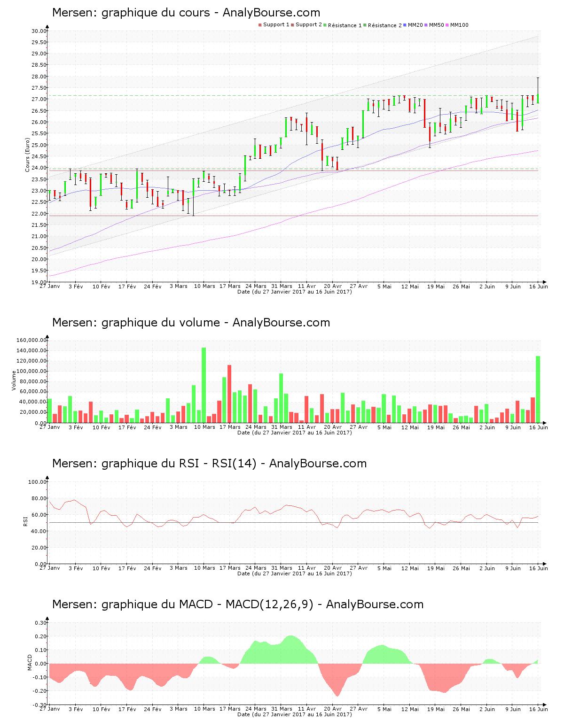Image resolution: width=564 pixels, height=728 pixels.
Task: Click the 22.00 price axis value
Action: [39, 214]
